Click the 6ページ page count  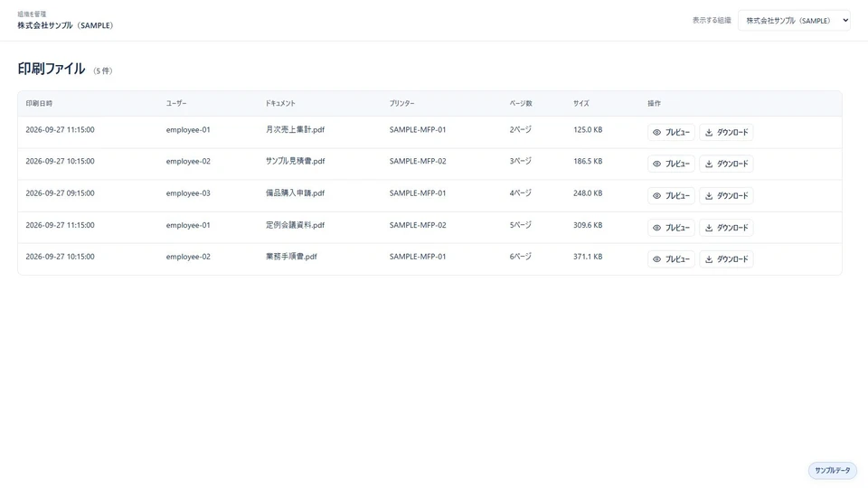coord(521,257)
